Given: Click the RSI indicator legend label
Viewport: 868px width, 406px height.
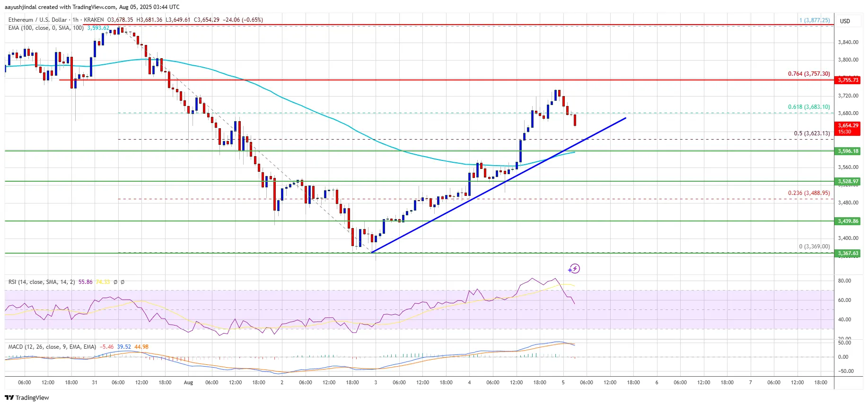Looking at the screenshot, I should point(41,282).
